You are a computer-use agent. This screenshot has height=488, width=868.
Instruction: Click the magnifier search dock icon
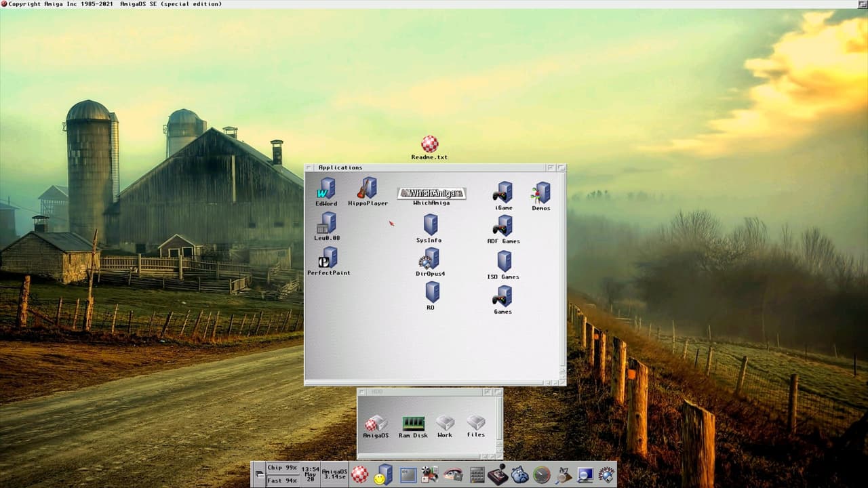564,474
